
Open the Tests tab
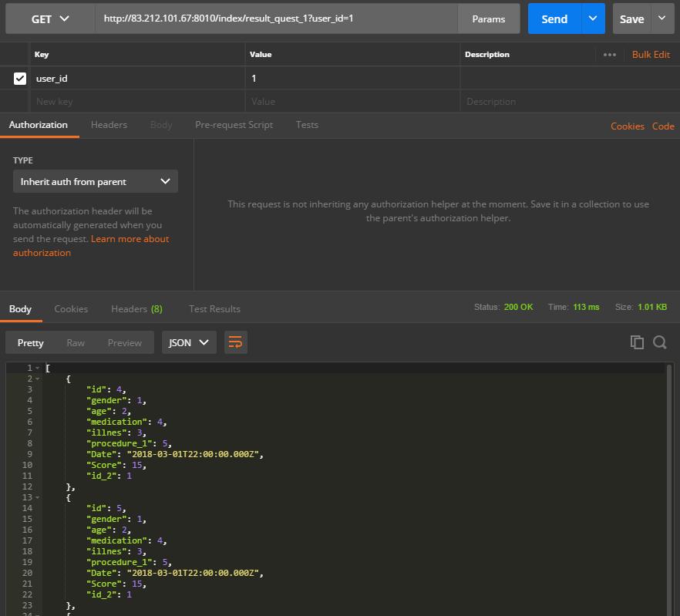pyautogui.click(x=307, y=125)
